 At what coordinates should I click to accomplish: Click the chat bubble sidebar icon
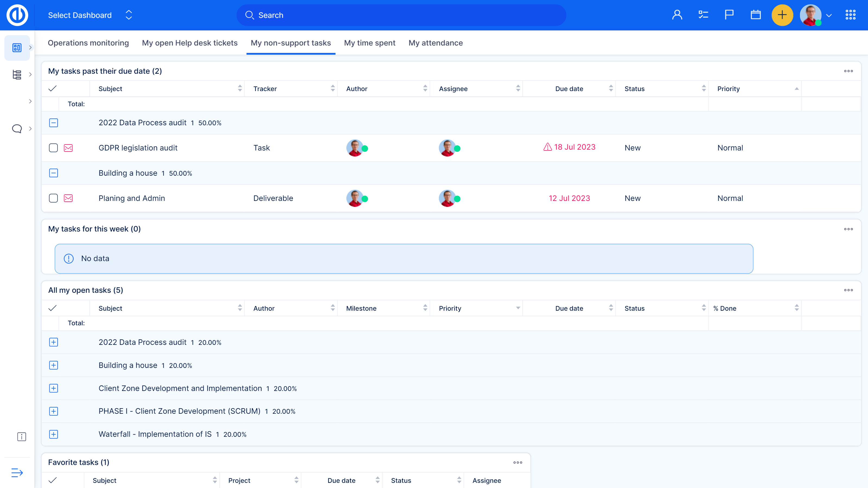17,129
